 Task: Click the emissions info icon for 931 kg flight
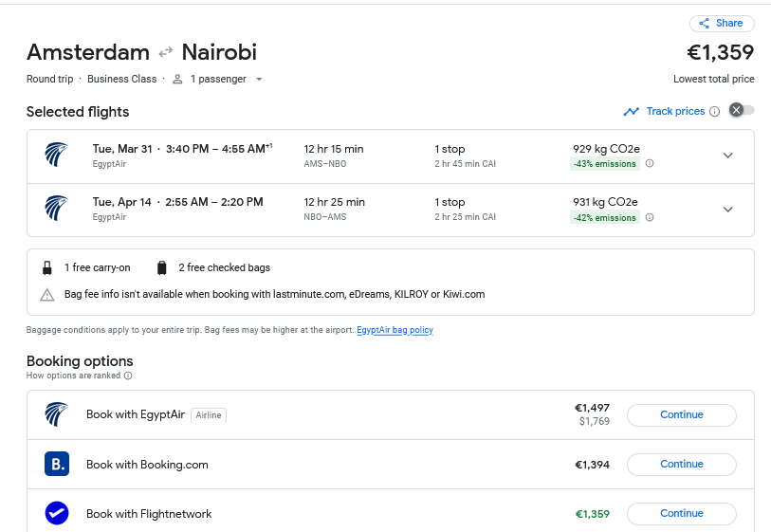point(650,217)
